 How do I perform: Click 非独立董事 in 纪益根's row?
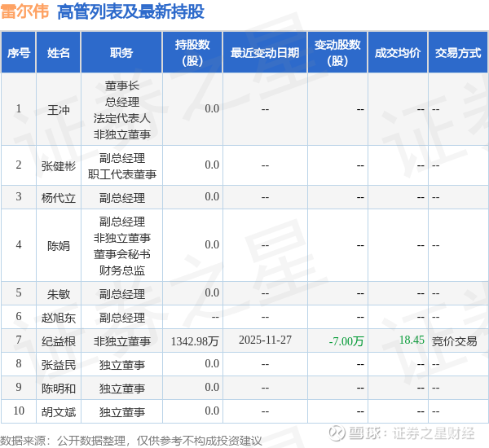[x=122, y=341]
